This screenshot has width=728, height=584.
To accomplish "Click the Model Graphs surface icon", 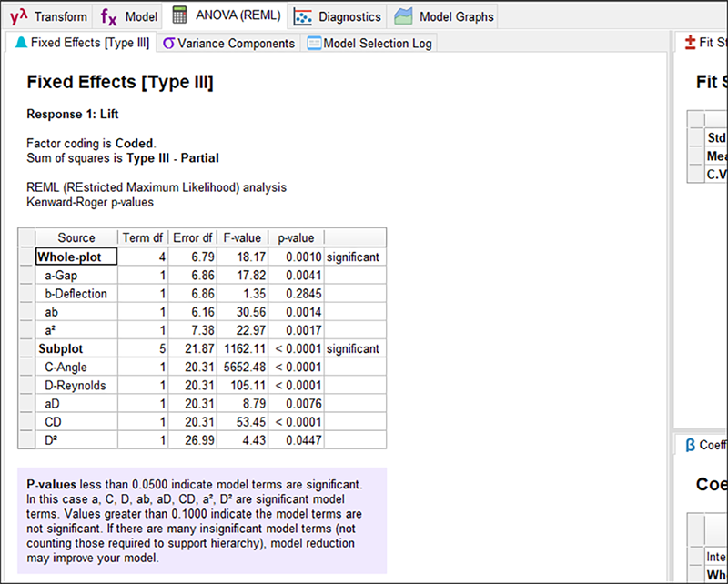I will coord(404,16).
